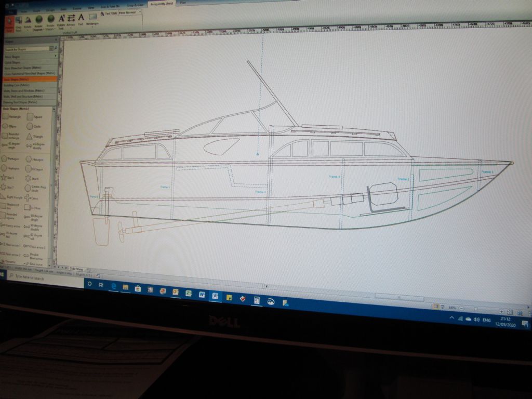Pick the Heptagon shape from the stencil
This screenshot has width=532, height=399.
(10, 168)
